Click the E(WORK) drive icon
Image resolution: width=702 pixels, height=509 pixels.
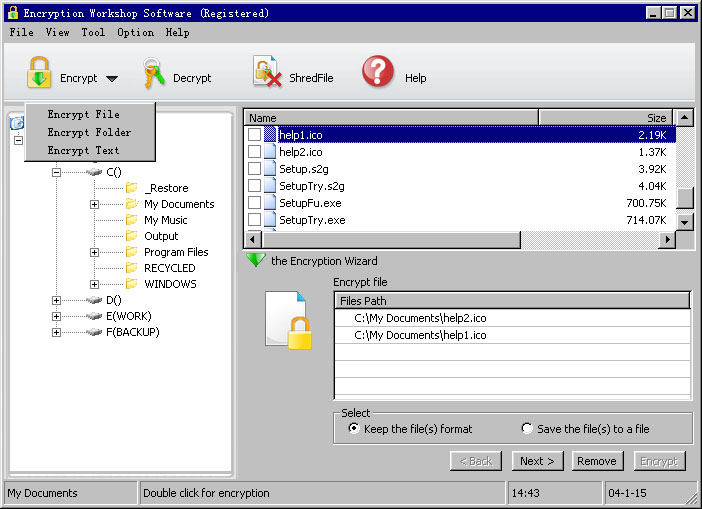94,316
